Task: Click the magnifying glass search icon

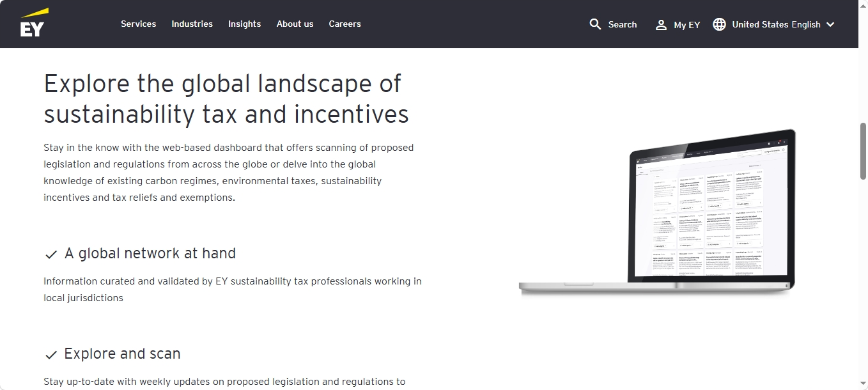Action: 595,24
